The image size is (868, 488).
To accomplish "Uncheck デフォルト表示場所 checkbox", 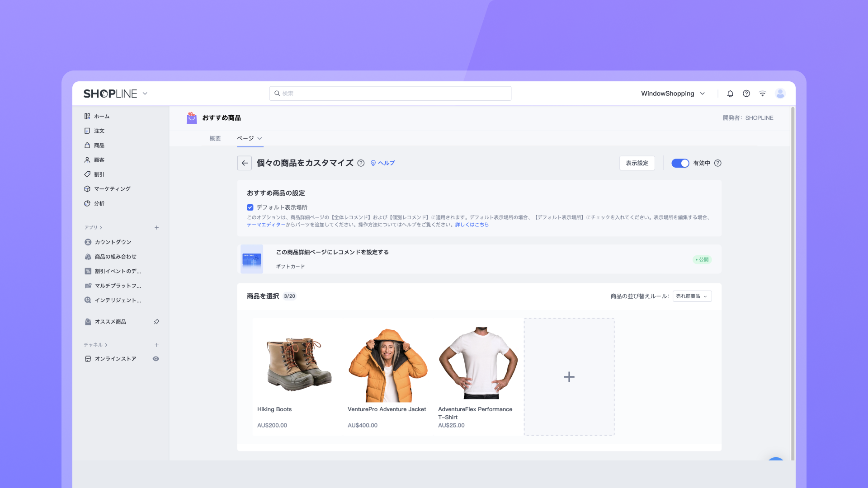I will click(x=250, y=207).
